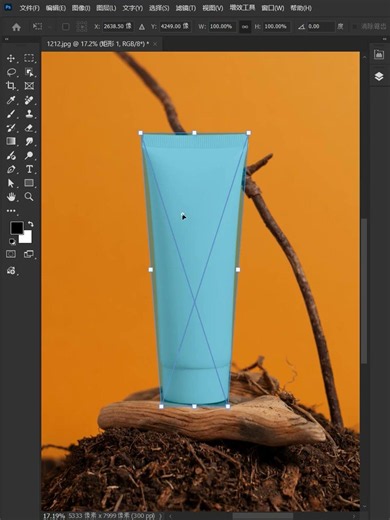This screenshot has height=520, width=390.
Task: Click the 17.19% zoom level field
Action: click(54, 516)
